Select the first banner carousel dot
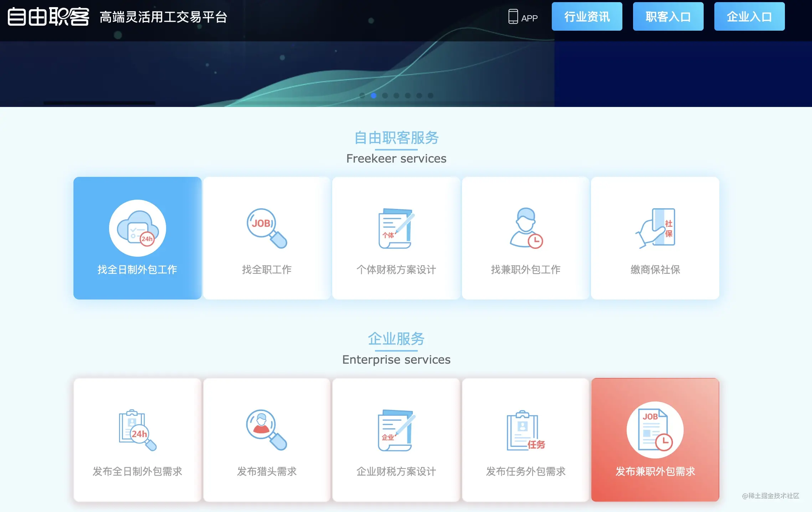This screenshot has width=812, height=512. tap(362, 96)
